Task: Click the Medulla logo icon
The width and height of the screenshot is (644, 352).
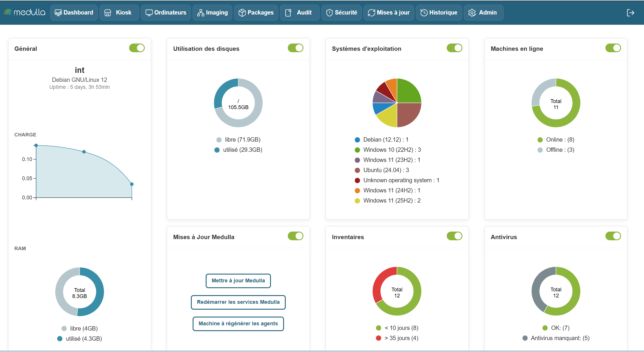Action: (x=8, y=12)
